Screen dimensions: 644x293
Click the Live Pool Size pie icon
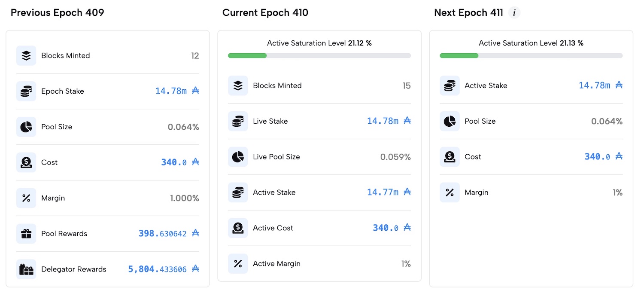[238, 157]
